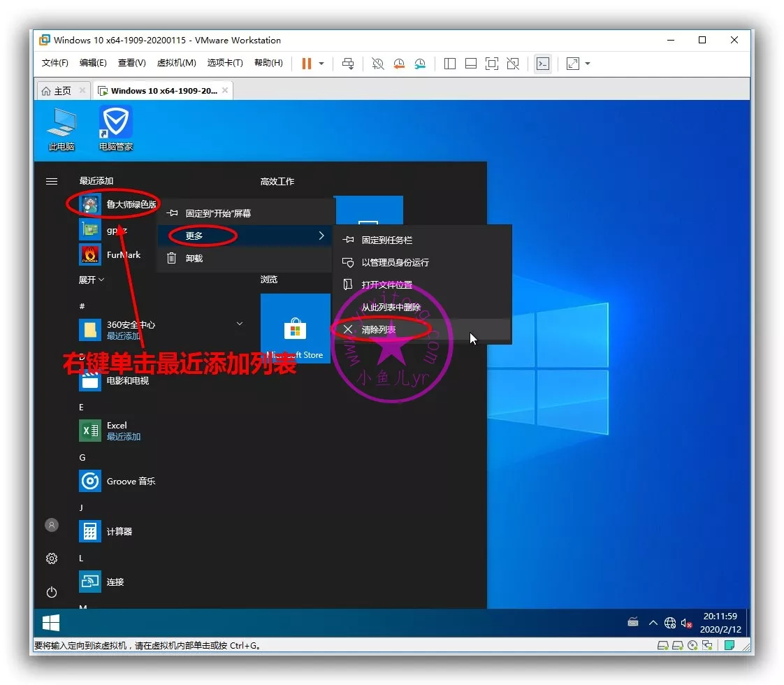Click the CD/DVD device status bar icon
The height and width of the screenshot is (685, 784).
coord(692,645)
